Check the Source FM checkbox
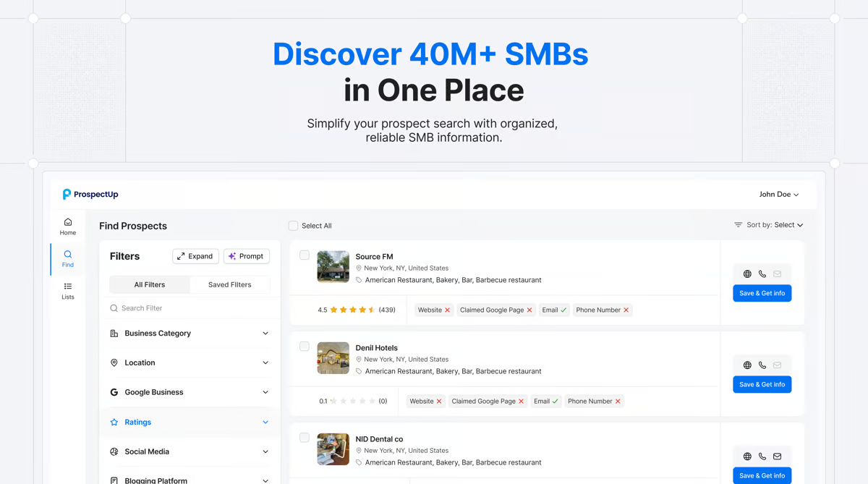The image size is (868, 484). (305, 255)
